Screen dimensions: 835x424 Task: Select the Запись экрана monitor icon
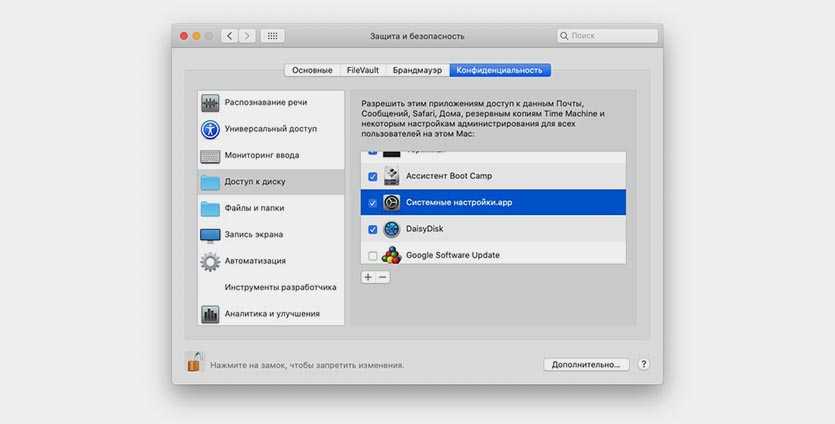tap(210, 235)
